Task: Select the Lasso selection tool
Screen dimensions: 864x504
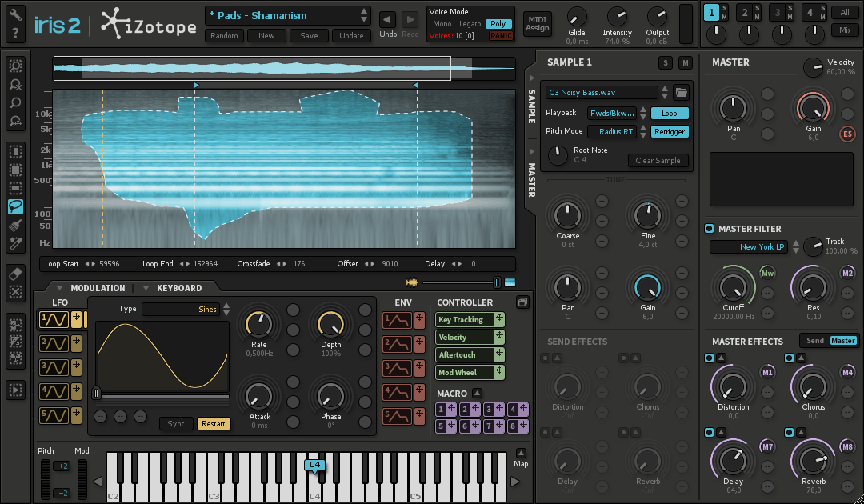Action: pyautogui.click(x=15, y=207)
